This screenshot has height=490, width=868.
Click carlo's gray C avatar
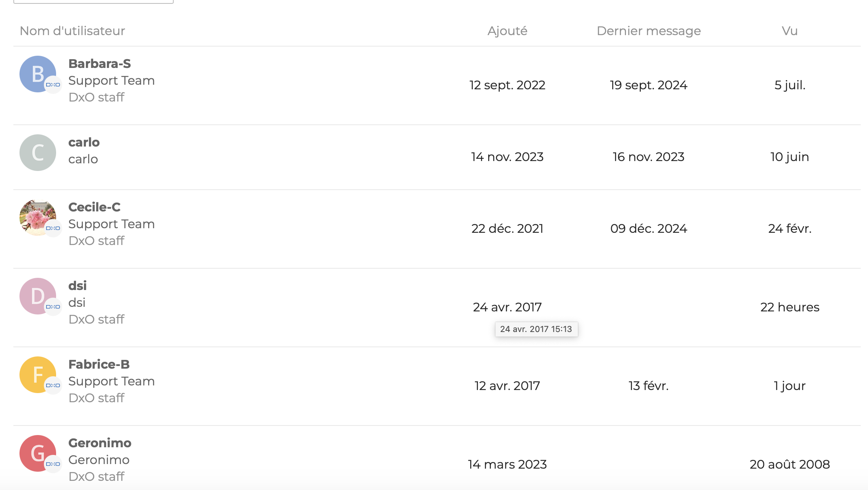point(38,153)
